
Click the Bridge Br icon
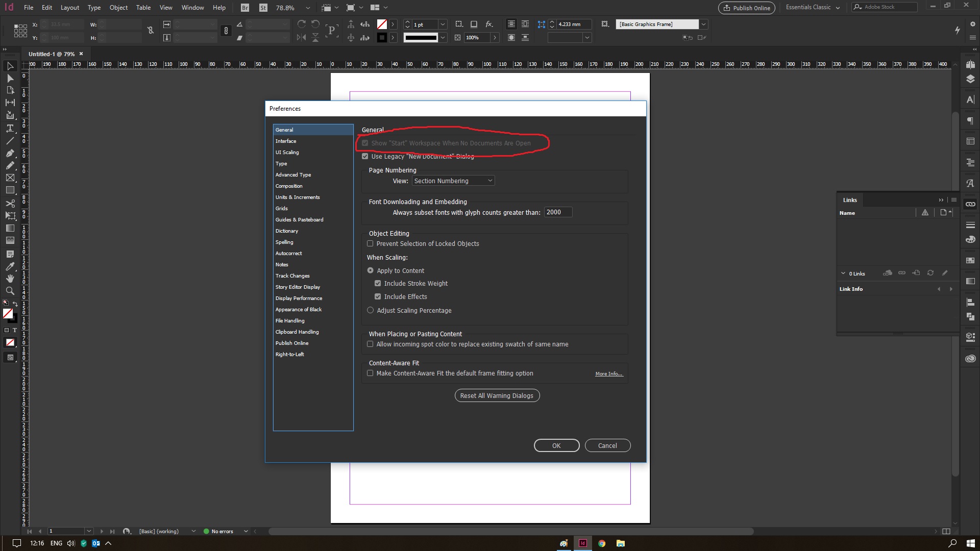(245, 8)
